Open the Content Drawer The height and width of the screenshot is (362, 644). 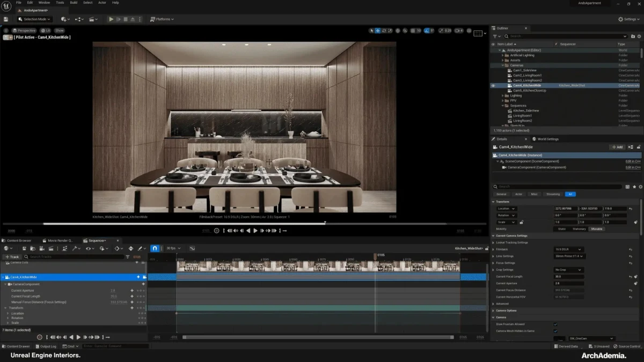tap(16, 346)
